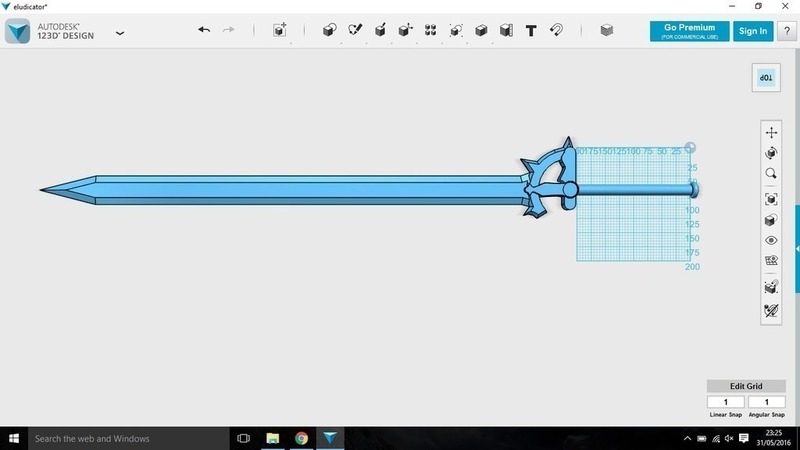Open the volume speaker icon

(729, 439)
